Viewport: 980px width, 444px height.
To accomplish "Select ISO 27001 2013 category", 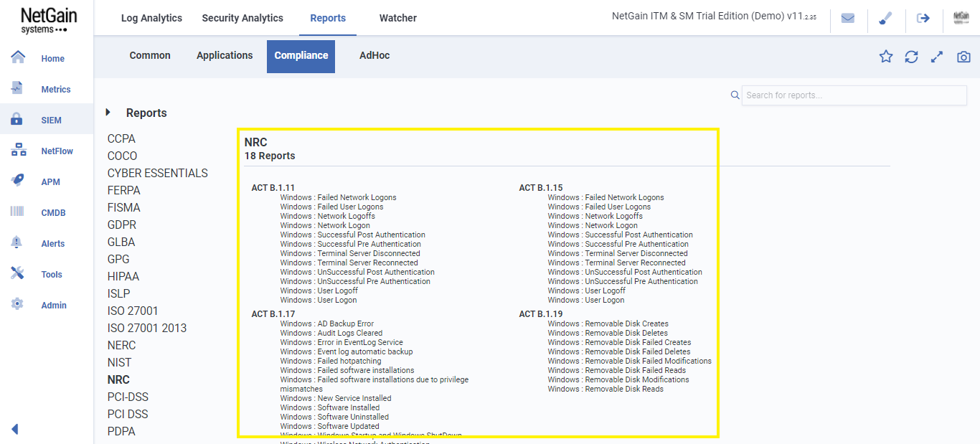I will [147, 328].
